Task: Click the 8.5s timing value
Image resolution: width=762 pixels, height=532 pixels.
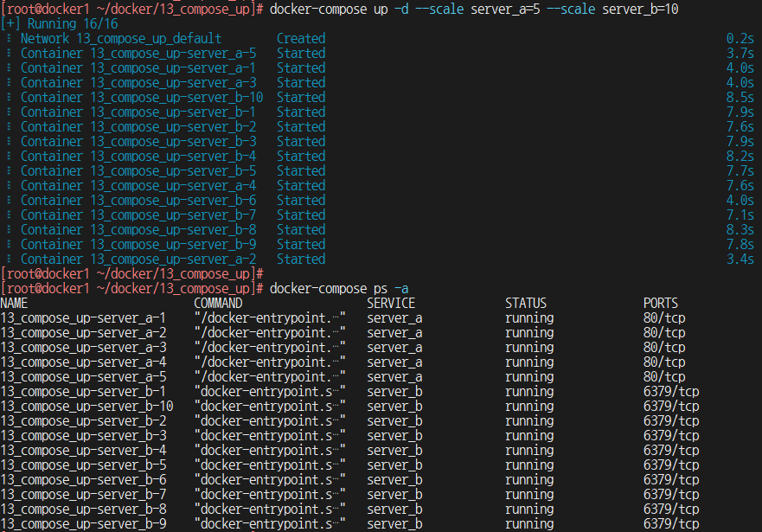Action: [740, 97]
